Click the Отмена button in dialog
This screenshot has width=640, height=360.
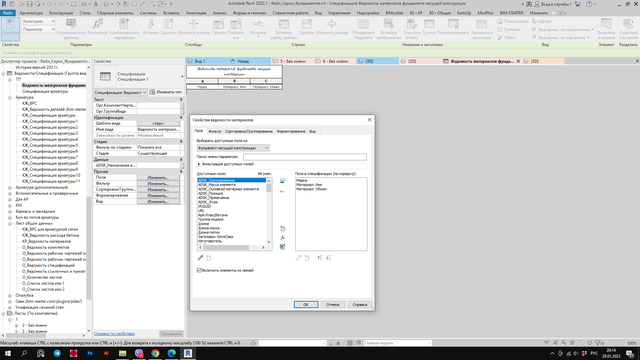(x=333, y=304)
